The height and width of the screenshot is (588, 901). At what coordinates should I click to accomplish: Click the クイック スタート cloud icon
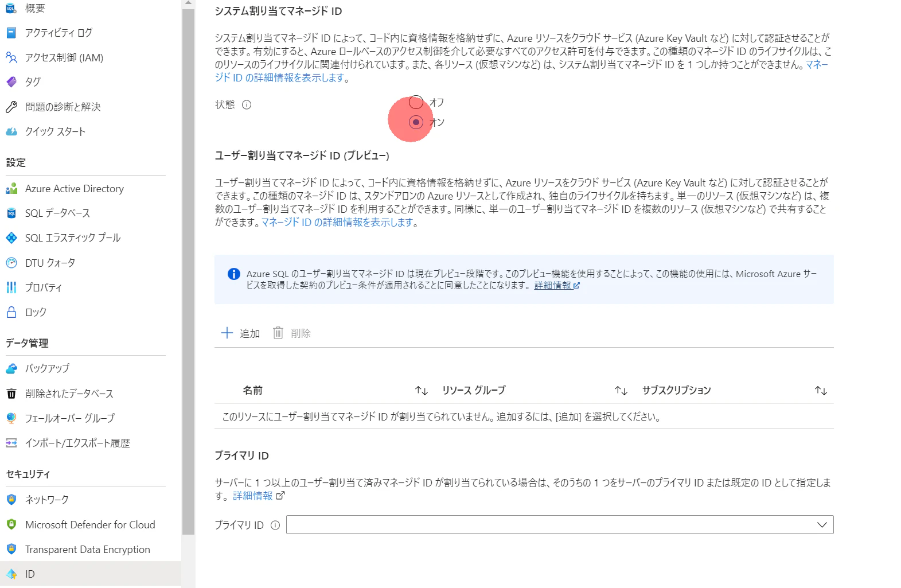(x=11, y=131)
